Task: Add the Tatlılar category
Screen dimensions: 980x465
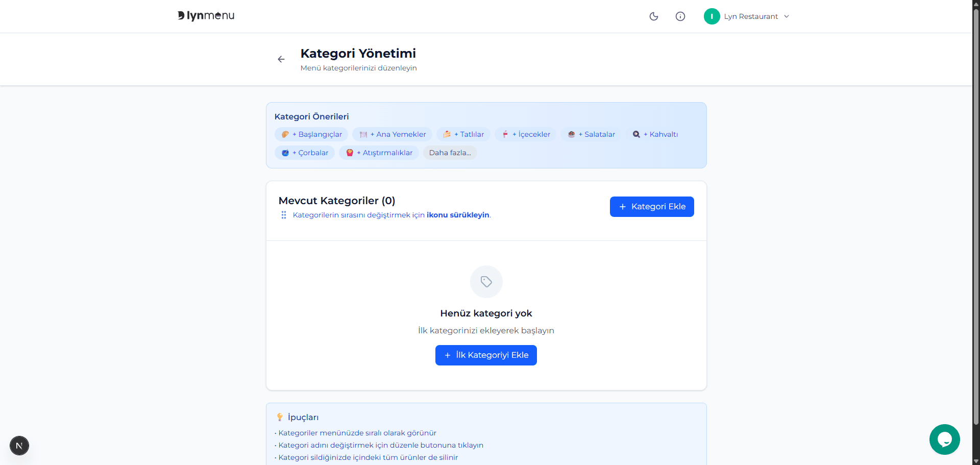Action: click(463, 134)
